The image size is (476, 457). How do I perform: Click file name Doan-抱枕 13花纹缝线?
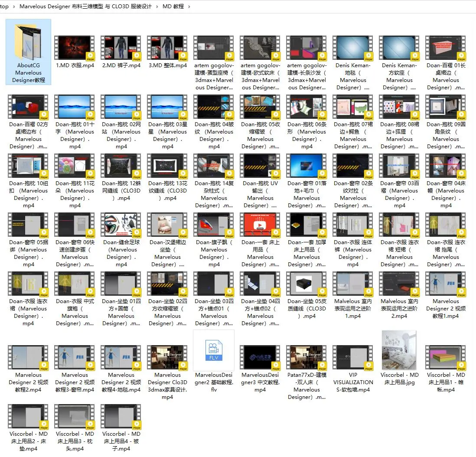pyautogui.click(x=167, y=191)
